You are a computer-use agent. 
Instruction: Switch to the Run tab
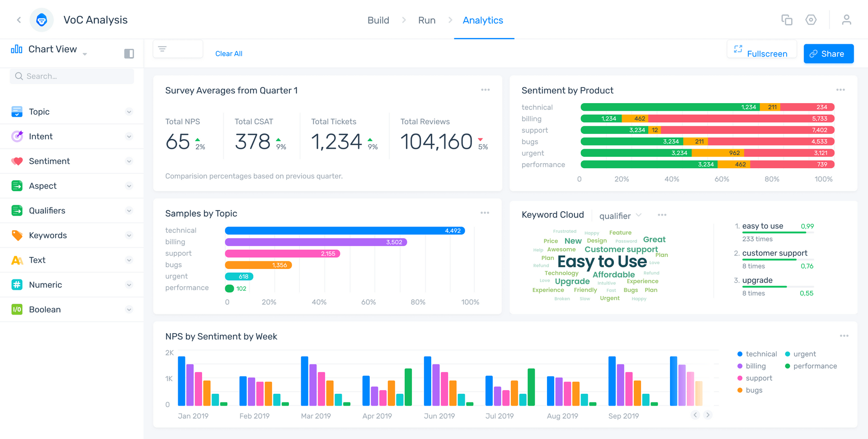point(427,20)
